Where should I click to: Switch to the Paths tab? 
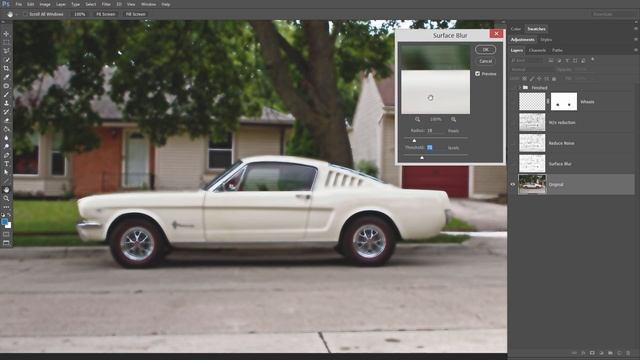(x=558, y=50)
